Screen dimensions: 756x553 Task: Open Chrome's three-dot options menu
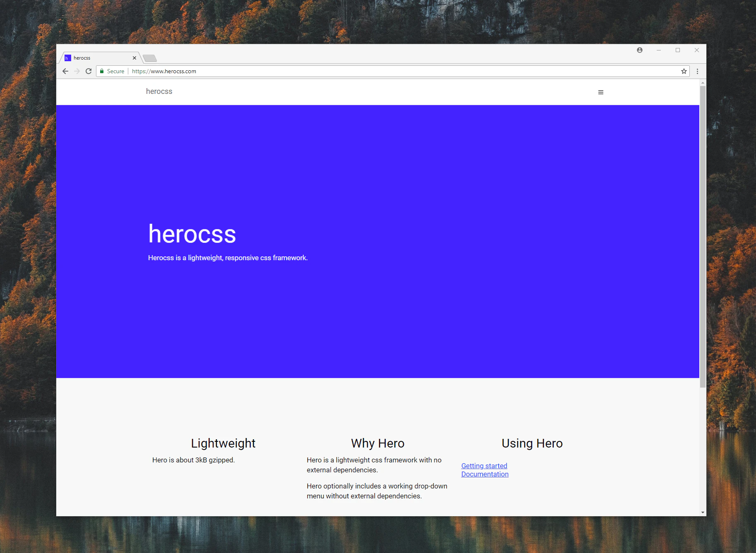click(x=697, y=71)
